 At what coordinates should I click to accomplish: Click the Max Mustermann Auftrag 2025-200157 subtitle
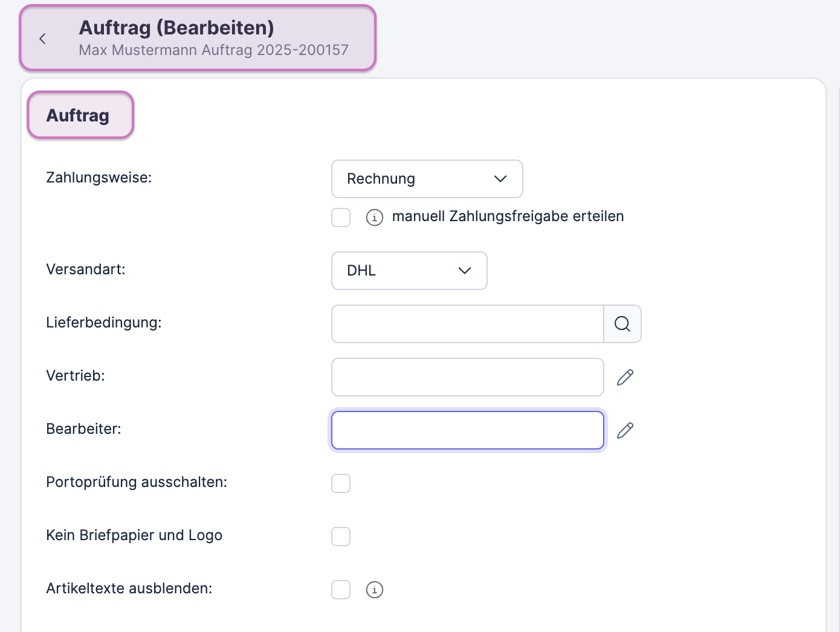[213, 50]
